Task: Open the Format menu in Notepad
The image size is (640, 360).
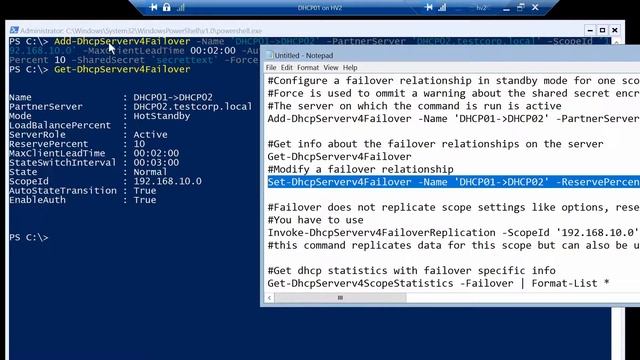Action: [308, 68]
